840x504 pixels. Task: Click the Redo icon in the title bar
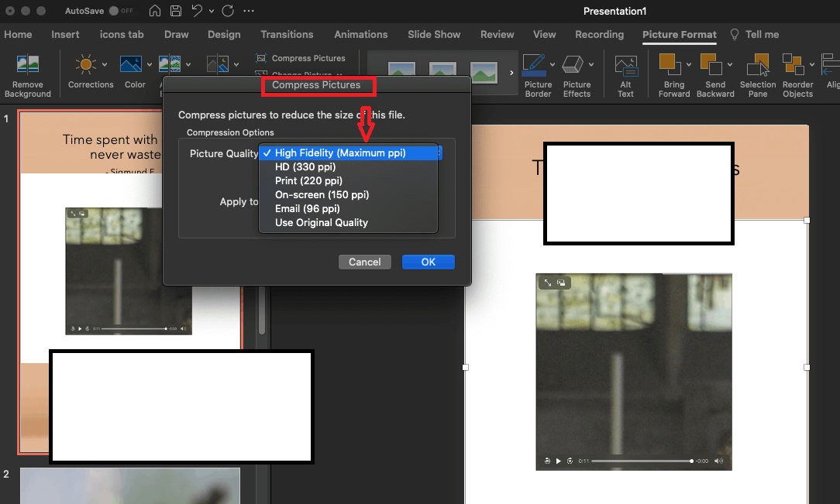(228, 11)
